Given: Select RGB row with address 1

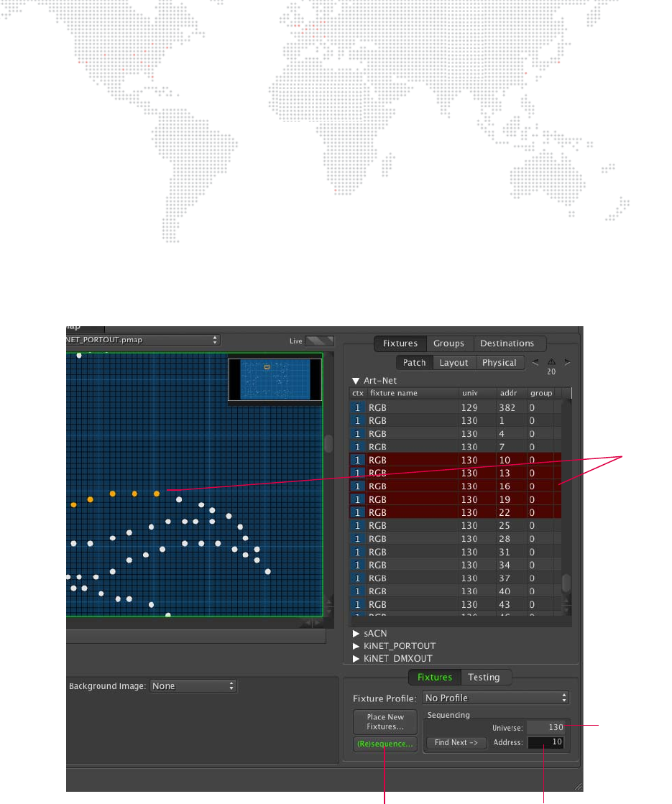Looking at the screenshot, I should pyautogui.click(x=456, y=421).
